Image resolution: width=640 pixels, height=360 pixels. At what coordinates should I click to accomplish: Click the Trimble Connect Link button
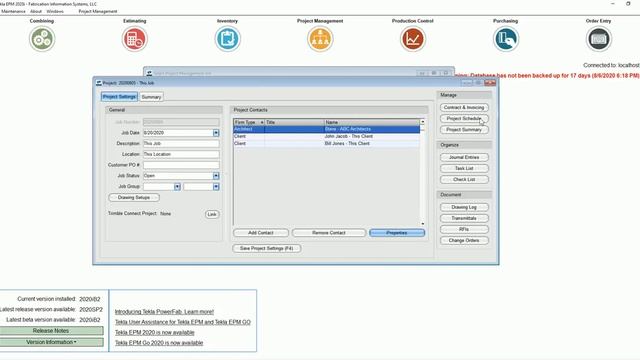click(212, 214)
